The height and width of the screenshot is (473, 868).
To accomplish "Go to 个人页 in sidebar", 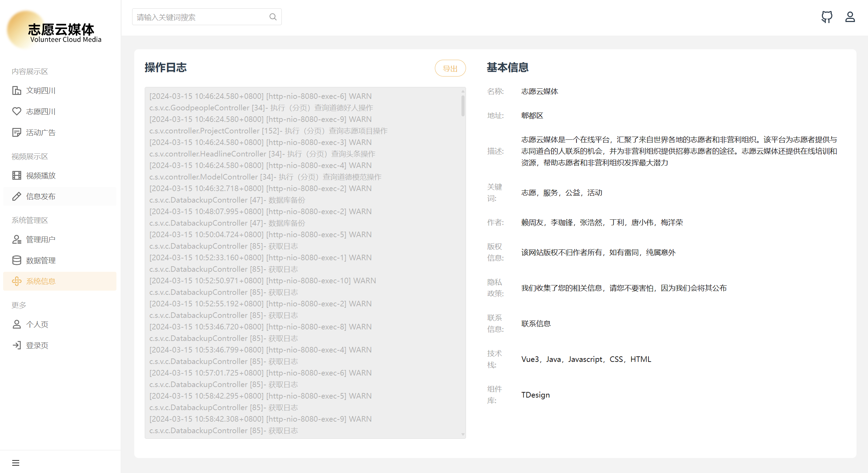I will pyautogui.click(x=37, y=324).
